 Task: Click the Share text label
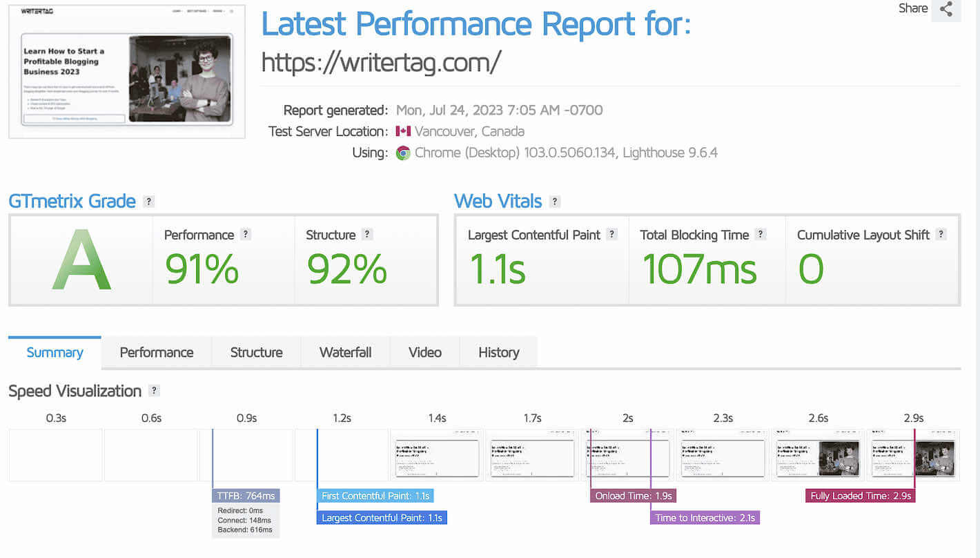click(x=913, y=8)
